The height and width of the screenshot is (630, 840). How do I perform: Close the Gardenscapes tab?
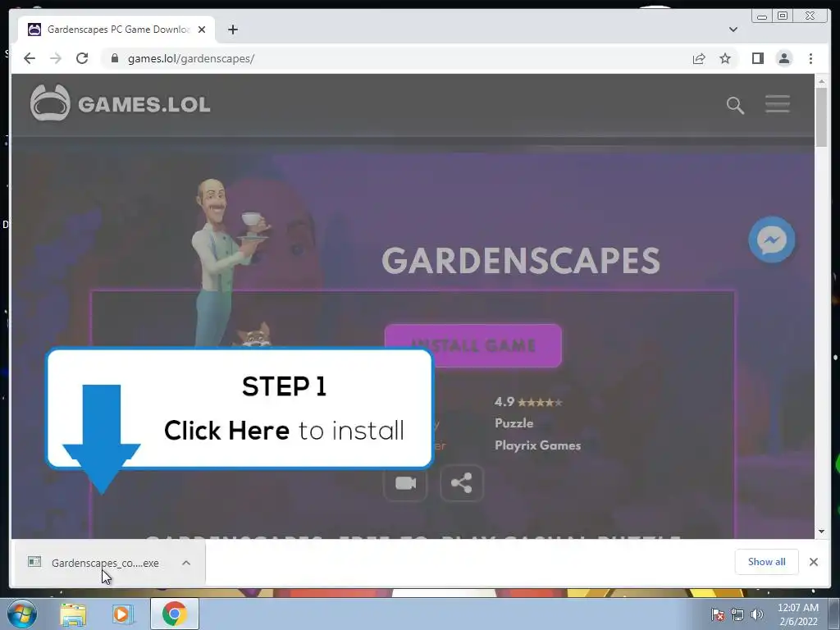(x=202, y=30)
